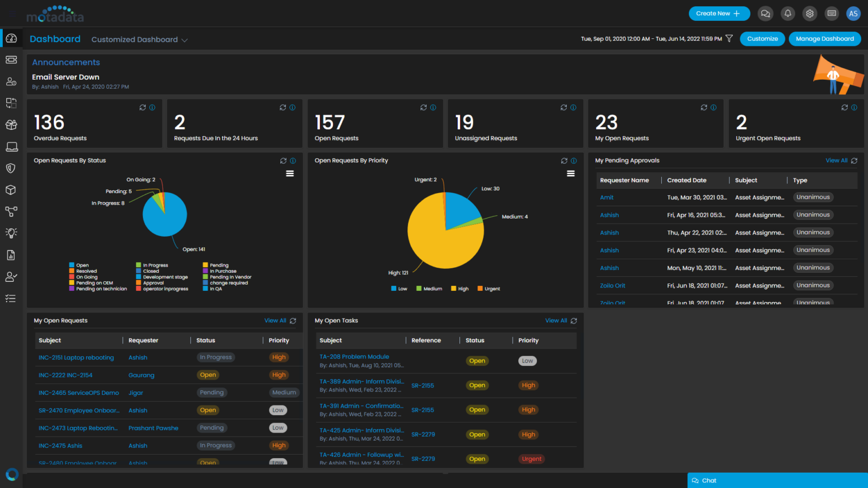Click the chat bubbles icon in top bar

[x=765, y=13]
